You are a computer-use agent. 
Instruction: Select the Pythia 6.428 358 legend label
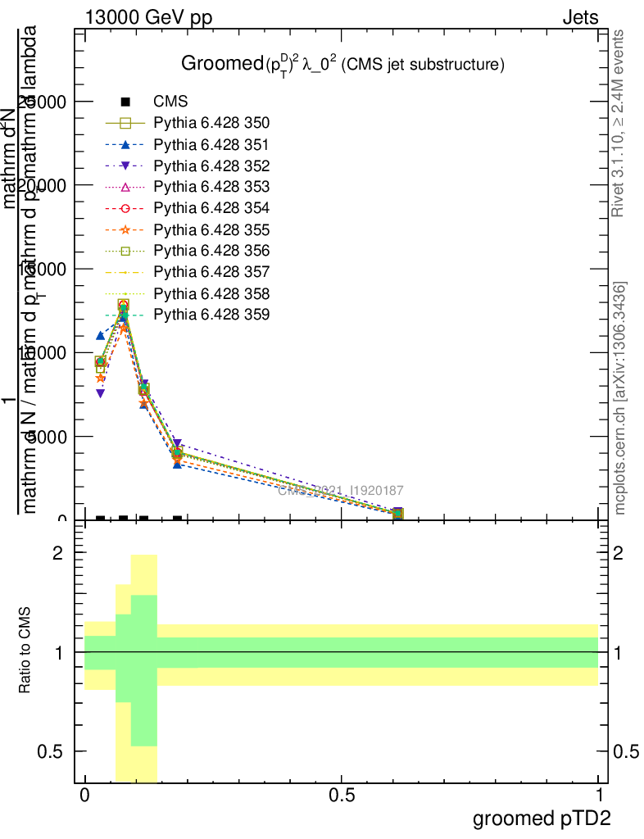point(211,293)
